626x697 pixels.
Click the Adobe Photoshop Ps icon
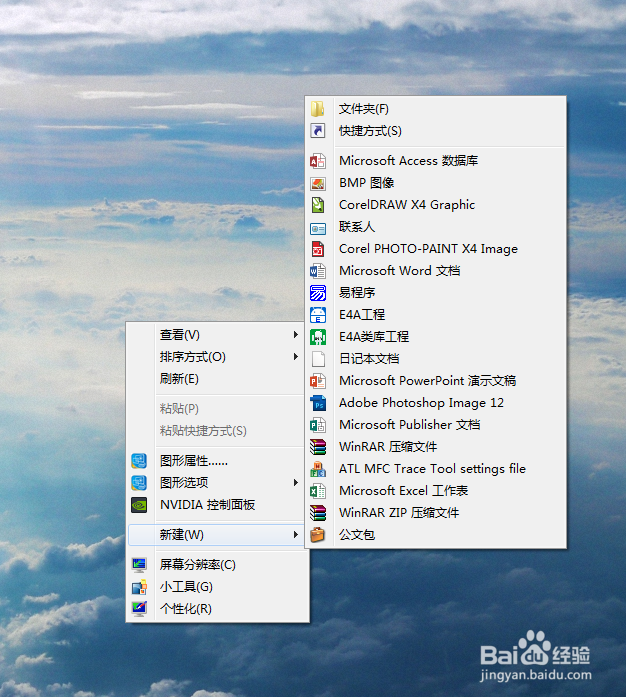tap(317, 403)
